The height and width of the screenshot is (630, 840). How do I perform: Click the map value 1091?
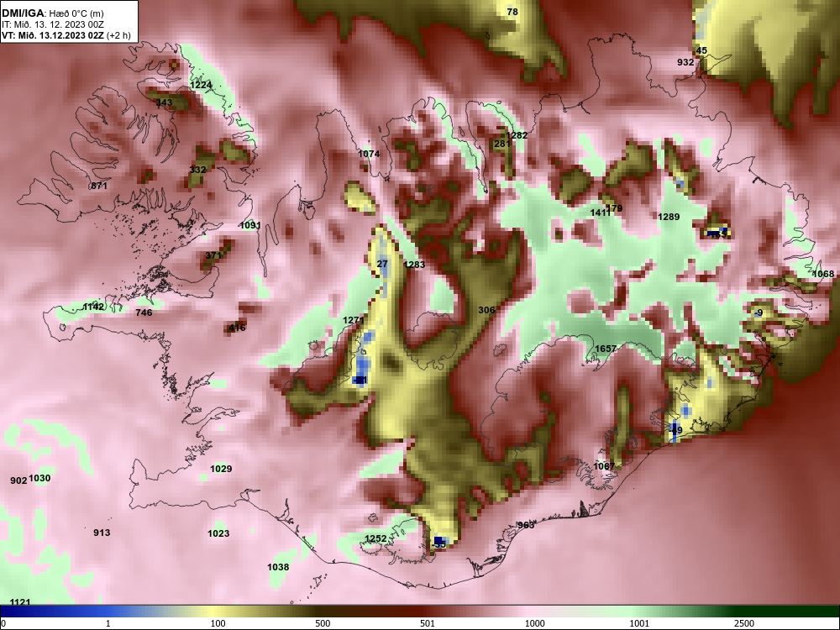tap(250, 225)
